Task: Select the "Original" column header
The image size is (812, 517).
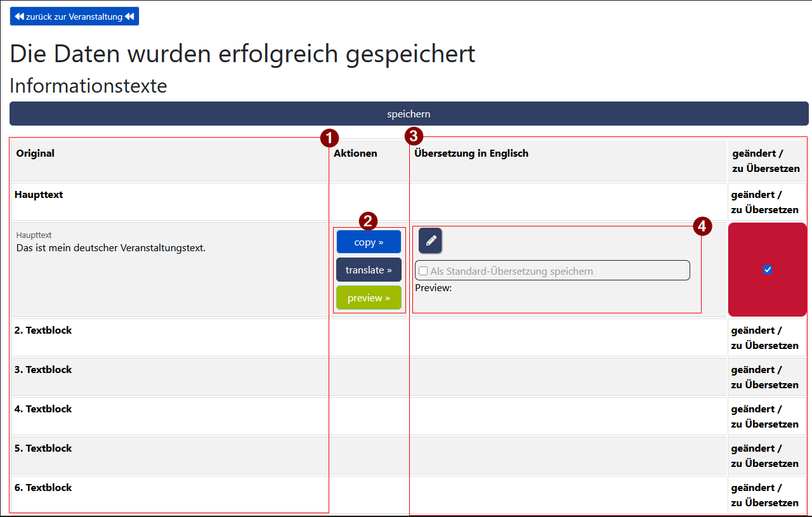Action: click(x=35, y=153)
